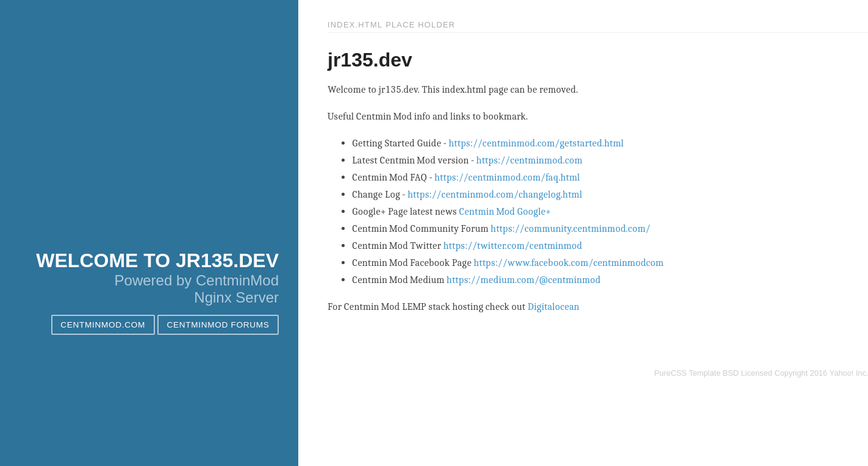
Task: Click the 'This index.html page can be removed' sentence
Action: (500, 90)
